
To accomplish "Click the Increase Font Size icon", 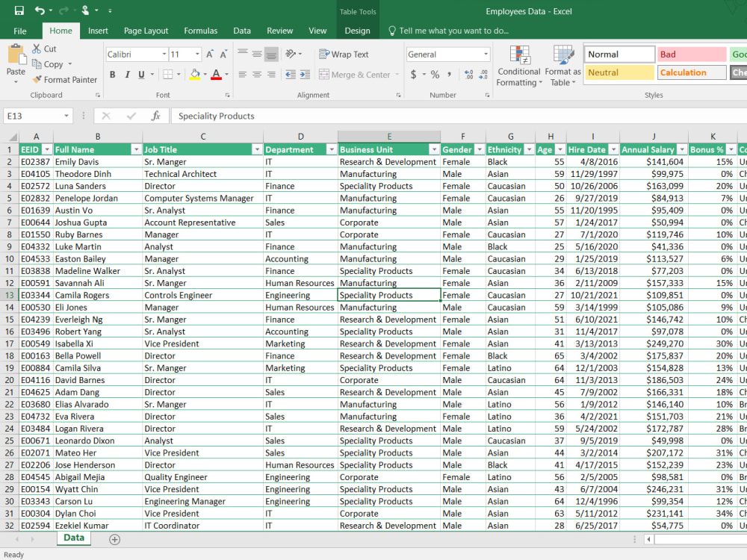I will [210, 55].
